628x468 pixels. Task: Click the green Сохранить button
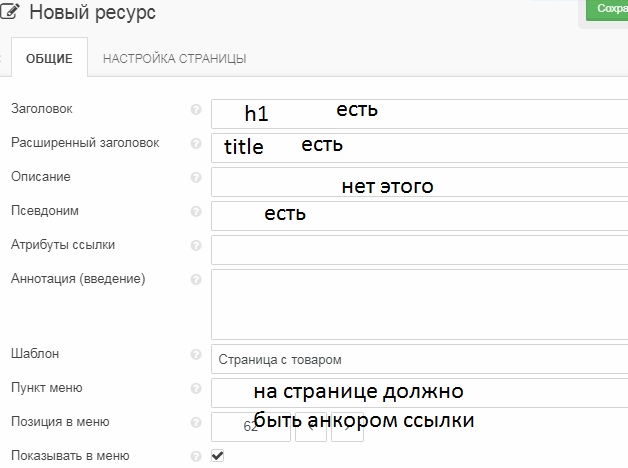(x=607, y=10)
